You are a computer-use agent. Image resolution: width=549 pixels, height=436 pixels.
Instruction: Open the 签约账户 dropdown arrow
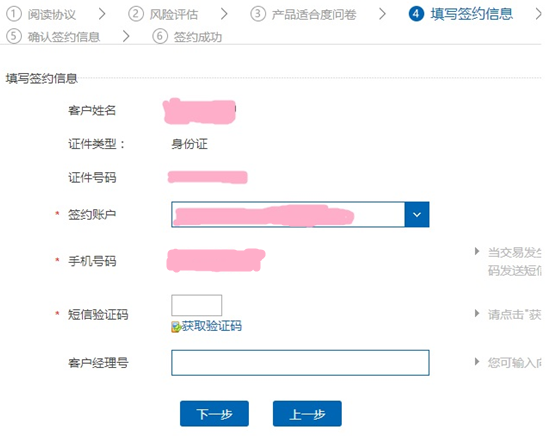(x=417, y=214)
